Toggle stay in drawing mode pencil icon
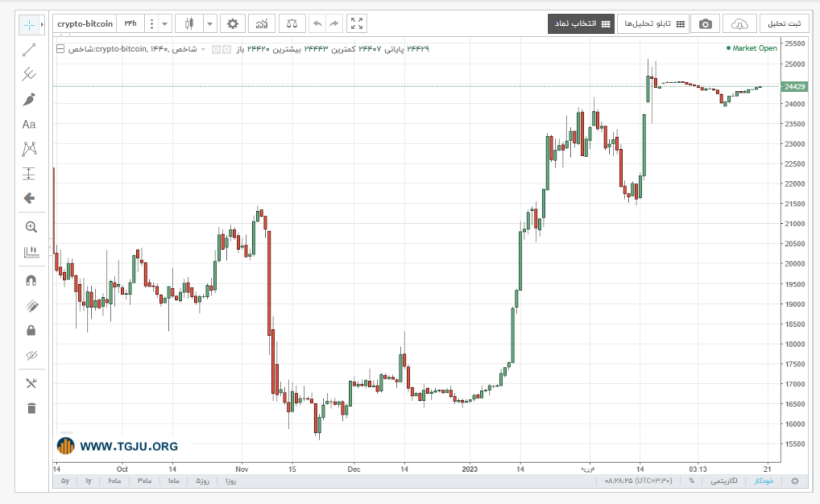820x504 pixels. tap(31, 305)
